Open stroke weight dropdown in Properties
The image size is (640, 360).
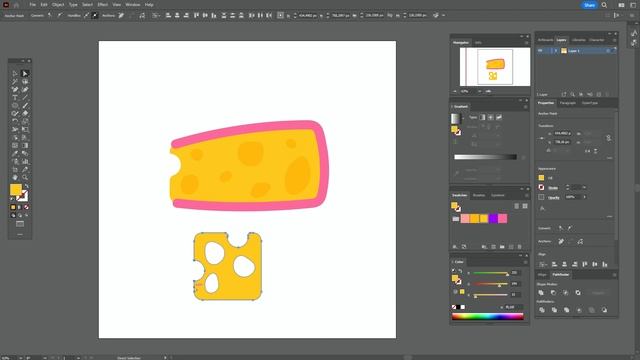(x=584, y=187)
